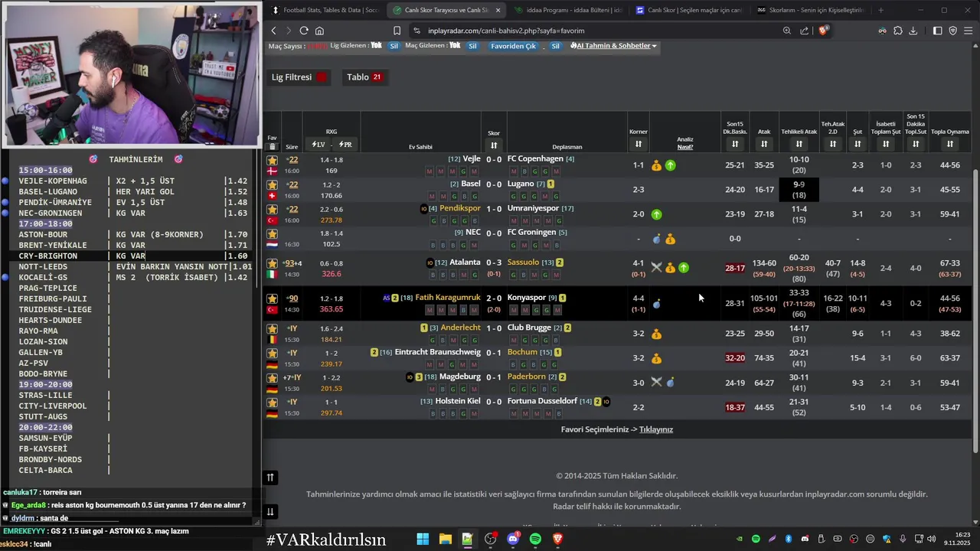Go back with the browser back arrow

pos(273,31)
